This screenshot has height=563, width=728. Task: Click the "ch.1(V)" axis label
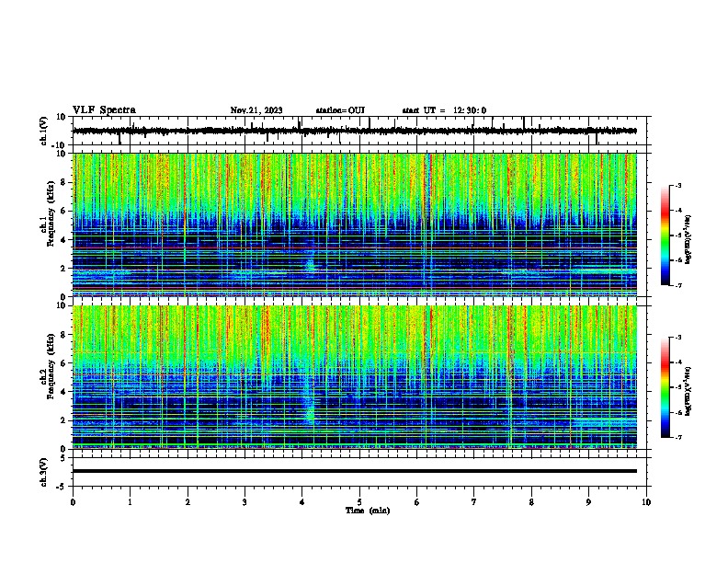44,131
